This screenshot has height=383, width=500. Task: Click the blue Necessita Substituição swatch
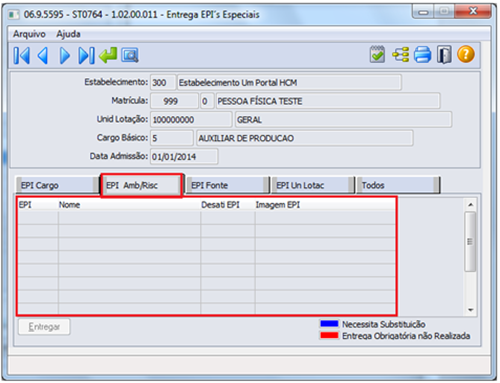(329, 324)
